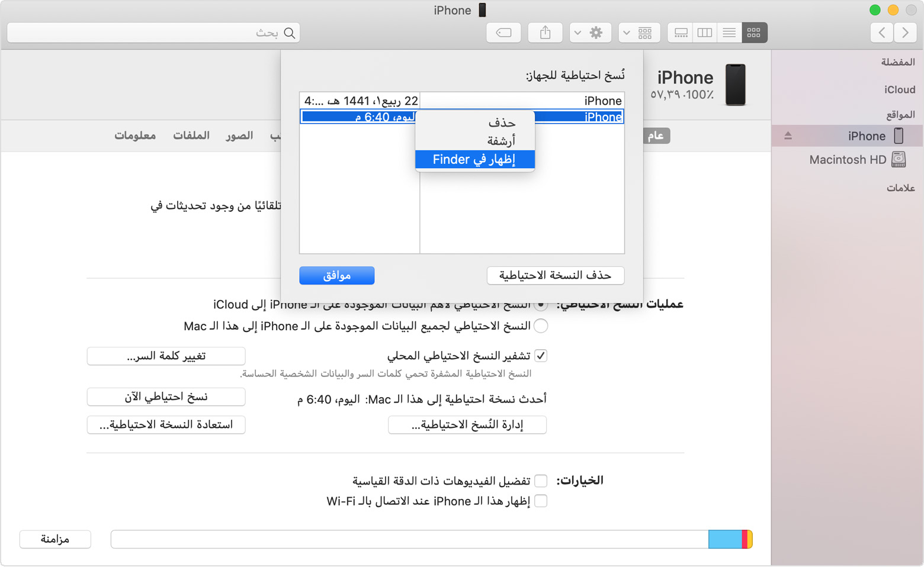The height and width of the screenshot is (567, 924).
Task: Expand the group-by dropdown arrow
Action: pos(627,33)
